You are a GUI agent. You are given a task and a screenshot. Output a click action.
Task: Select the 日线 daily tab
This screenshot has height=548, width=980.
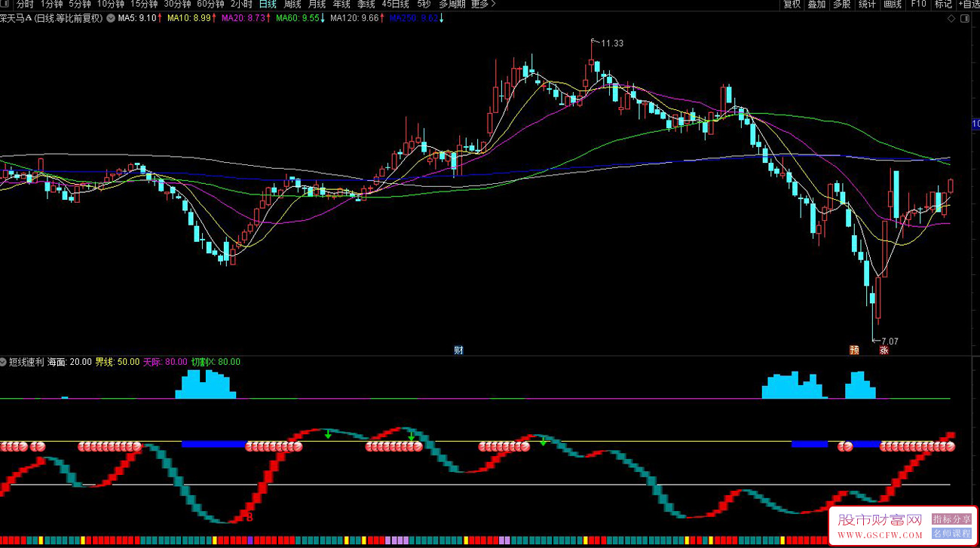[x=268, y=5]
